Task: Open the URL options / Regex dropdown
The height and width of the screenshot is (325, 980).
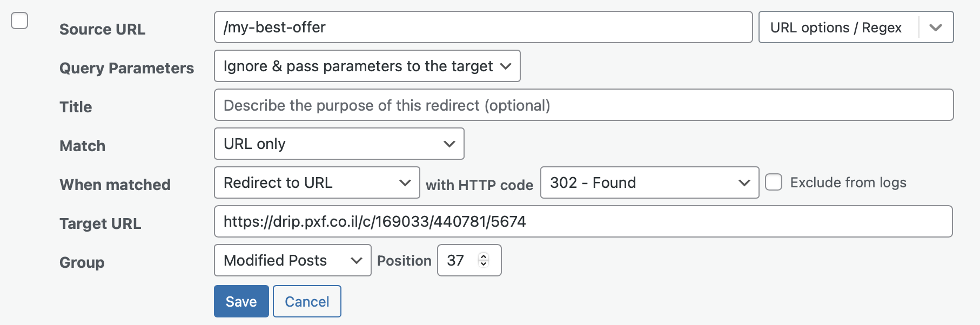Action: click(837, 27)
